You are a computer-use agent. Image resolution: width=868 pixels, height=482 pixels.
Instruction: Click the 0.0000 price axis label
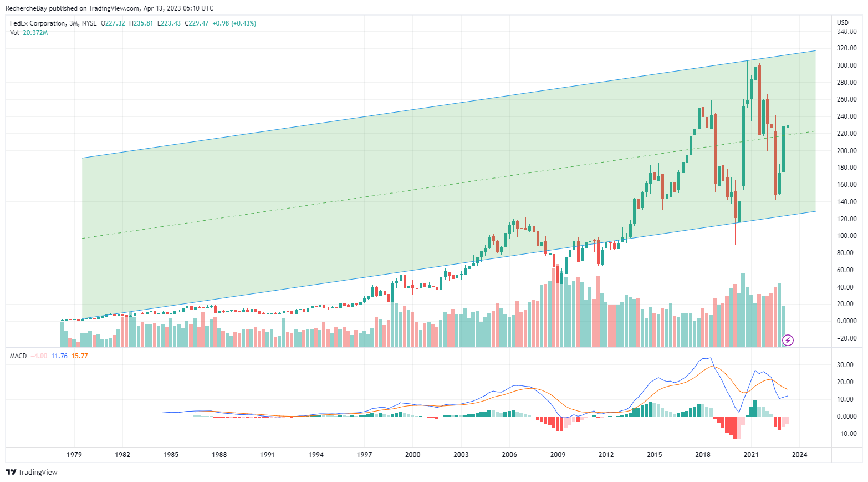(x=847, y=321)
